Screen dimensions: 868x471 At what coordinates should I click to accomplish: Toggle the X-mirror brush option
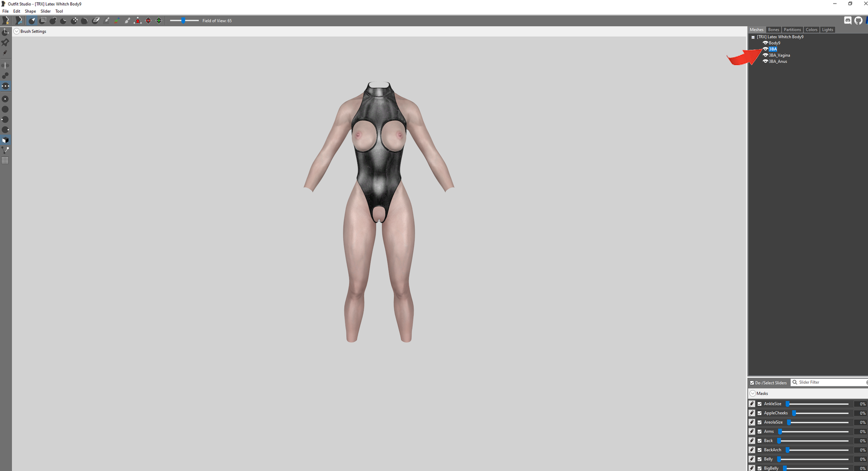5,66
